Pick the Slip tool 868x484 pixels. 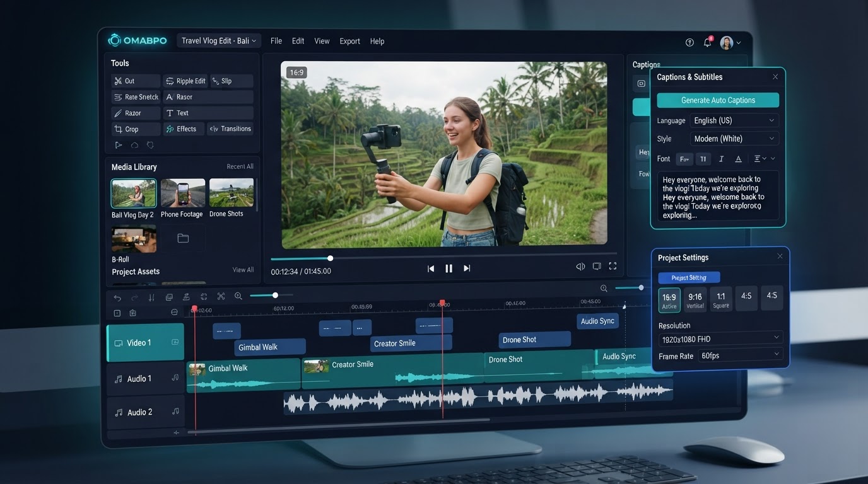pyautogui.click(x=231, y=81)
